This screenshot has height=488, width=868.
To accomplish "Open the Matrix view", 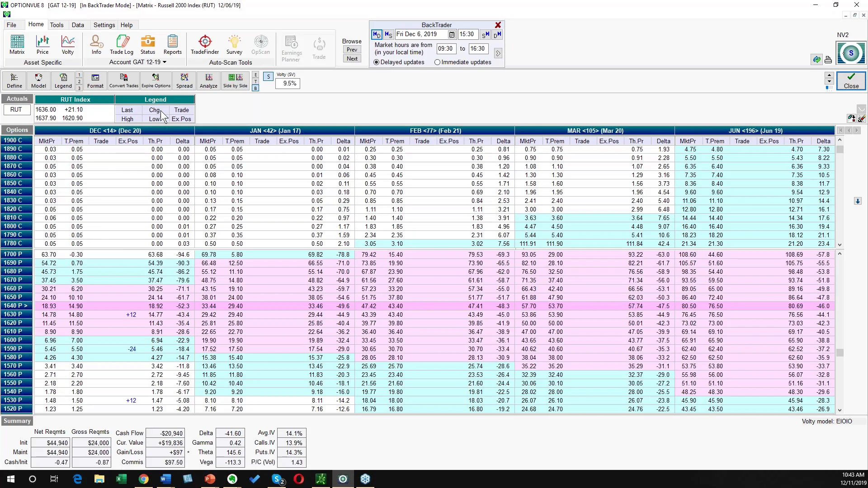I will pos(17,45).
